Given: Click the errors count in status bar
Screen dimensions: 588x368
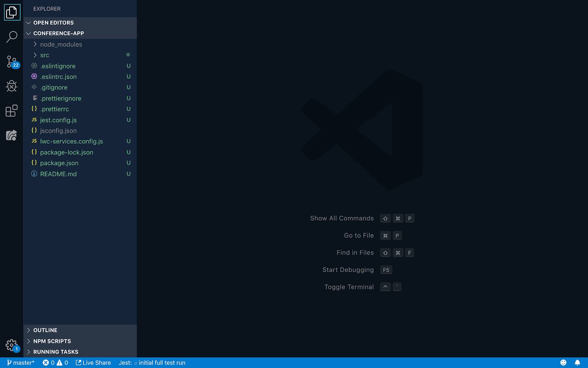Looking at the screenshot, I should (49, 363).
